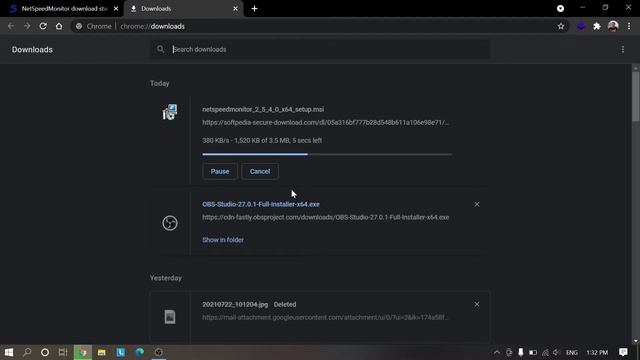This screenshot has height=360, width=640.
Task: Open the Chrome taskbar icon
Action: tap(83, 352)
